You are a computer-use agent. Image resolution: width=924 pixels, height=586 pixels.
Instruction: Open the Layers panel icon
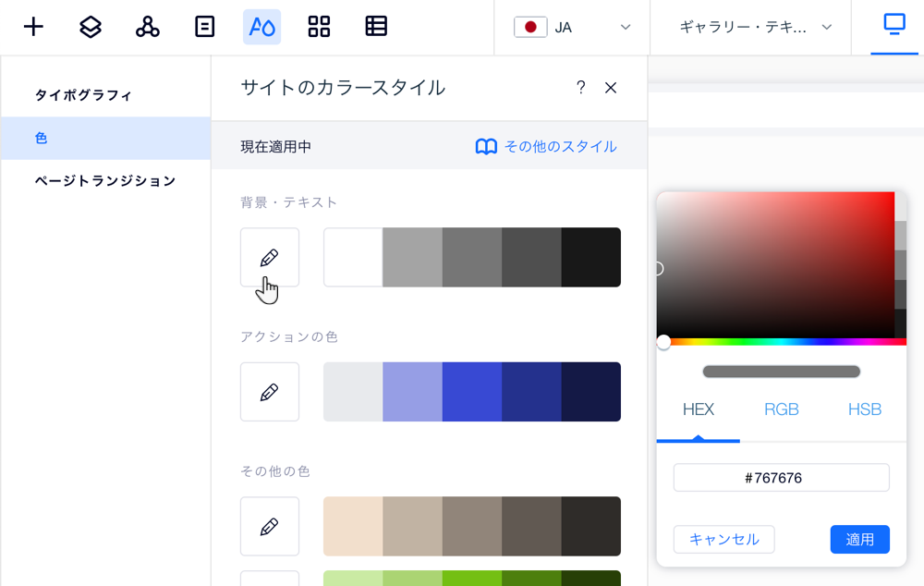[91, 27]
